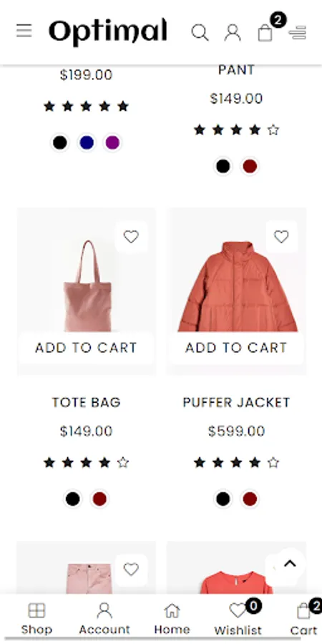Open the filter sidebar lines icon

pos(298,32)
